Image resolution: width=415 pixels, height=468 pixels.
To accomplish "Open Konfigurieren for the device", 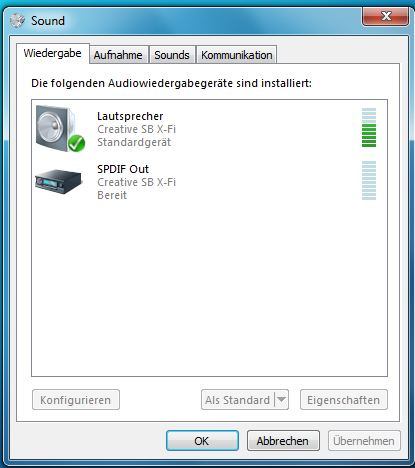I will [x=76, y=400].
